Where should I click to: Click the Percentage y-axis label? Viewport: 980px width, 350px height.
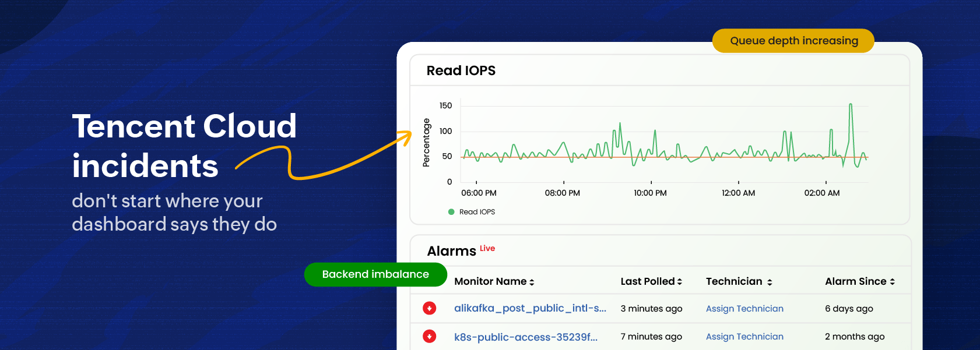point(426,143)
